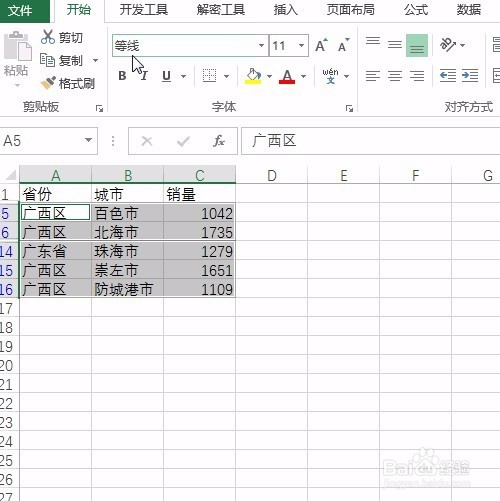Click the wén phonetic guide icon

click(x=330, y=76)
